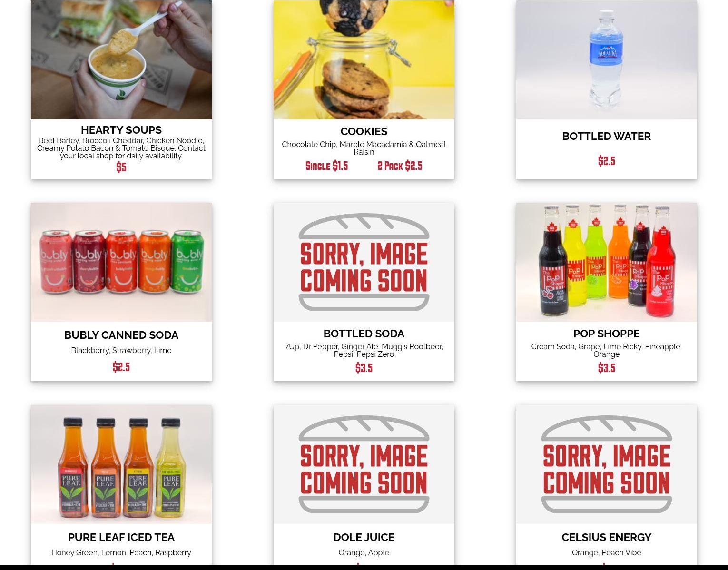Viewport: 728px width, 570px height.
Task: Click the Pure Leaf bottles photo
Action: 121,464
